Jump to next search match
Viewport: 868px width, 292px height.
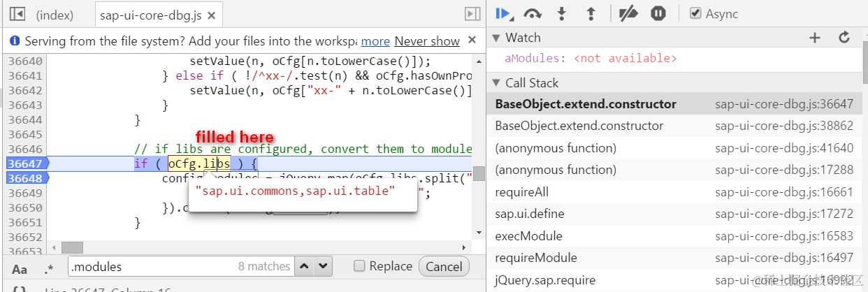click(323, 266)
